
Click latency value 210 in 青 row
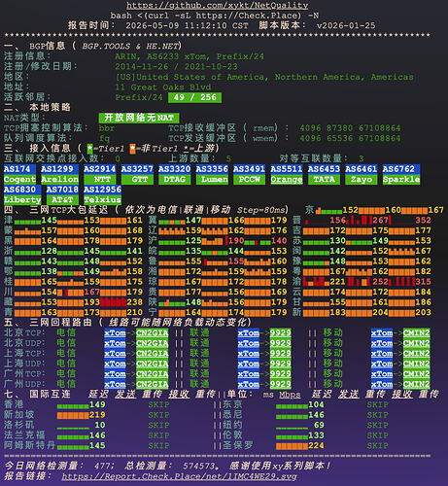point(134,313)
